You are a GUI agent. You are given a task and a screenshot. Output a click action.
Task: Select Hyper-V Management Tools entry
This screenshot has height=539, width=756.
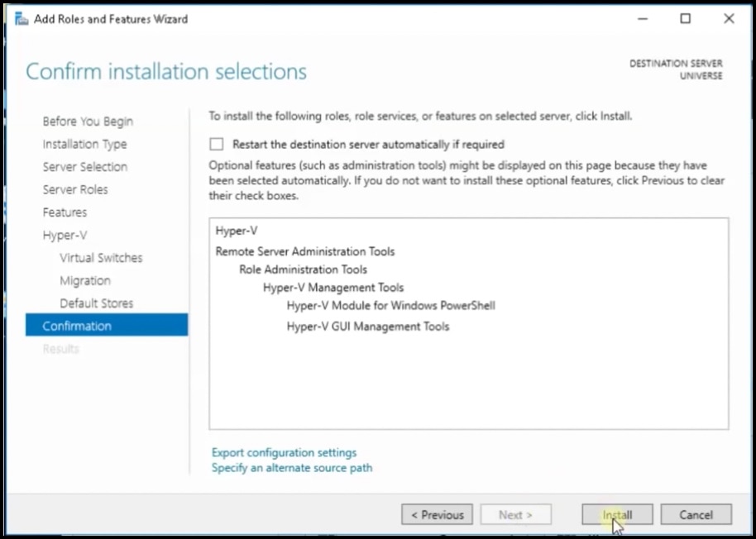coord(333,288)
